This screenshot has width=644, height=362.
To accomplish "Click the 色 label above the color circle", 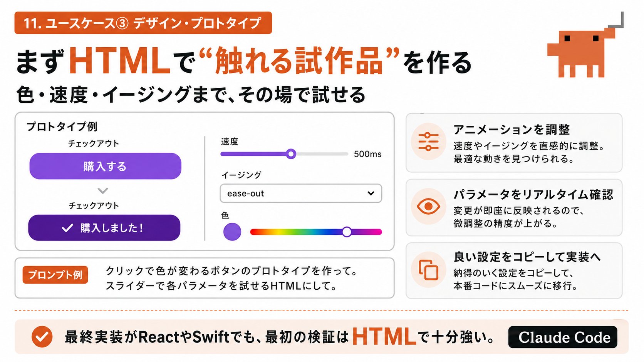I will pos(225,215).
